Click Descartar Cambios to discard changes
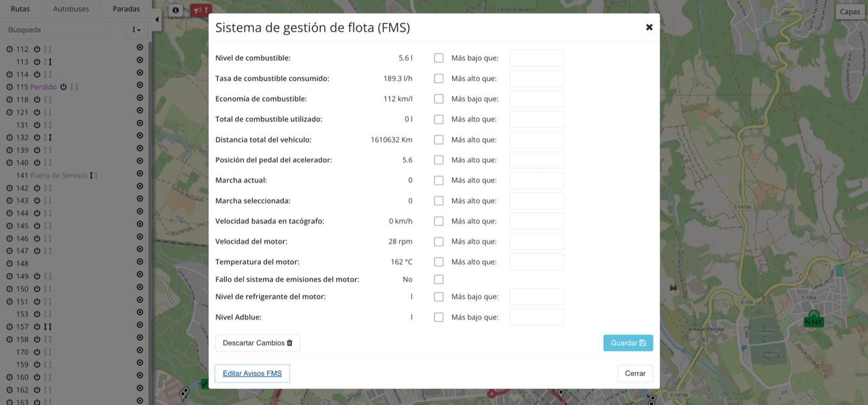This screenshot has width=868, height=405. click(257, 342)
